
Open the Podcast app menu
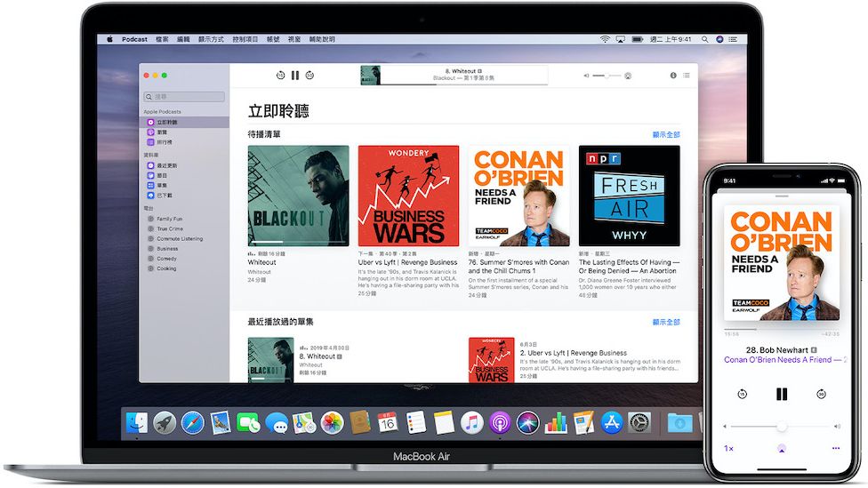click(x=134, y=39)
